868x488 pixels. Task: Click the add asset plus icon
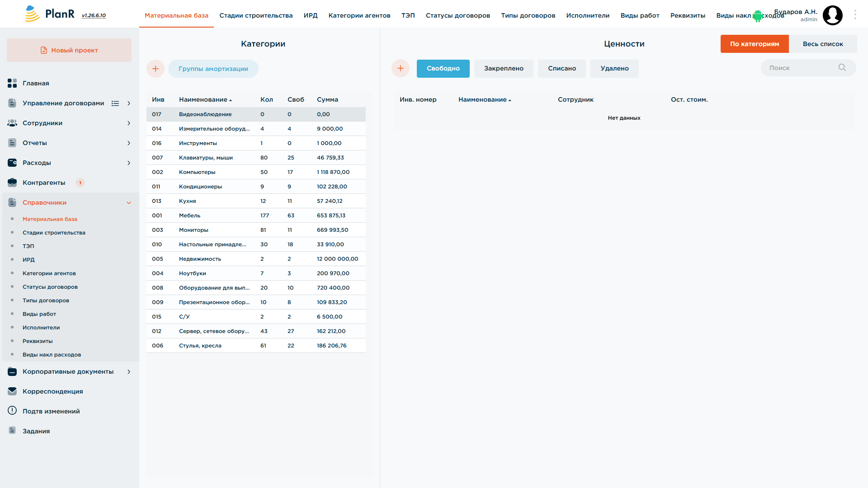point(401,68)
